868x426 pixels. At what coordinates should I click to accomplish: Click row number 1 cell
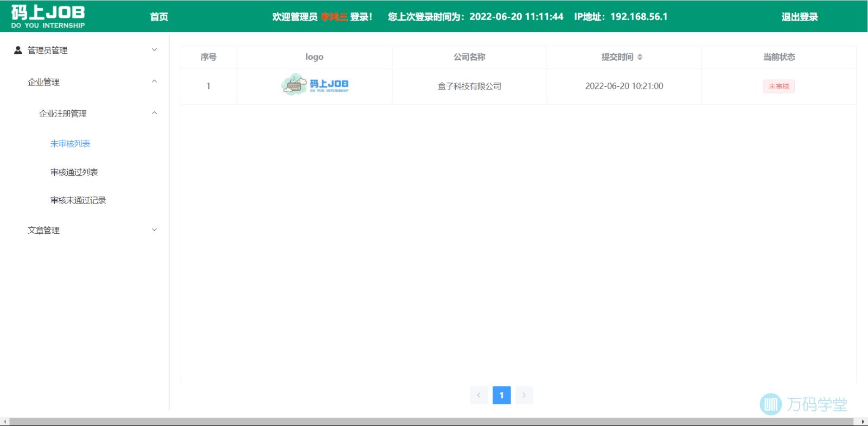pos(208,86)
